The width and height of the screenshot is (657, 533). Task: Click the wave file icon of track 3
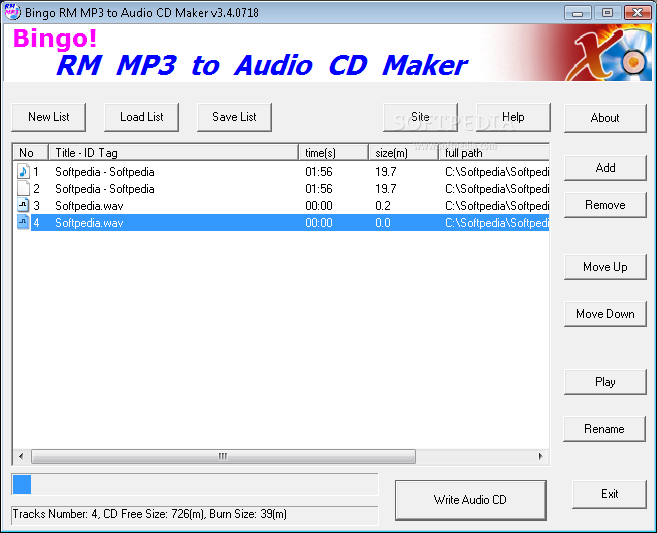click(23, 205)
